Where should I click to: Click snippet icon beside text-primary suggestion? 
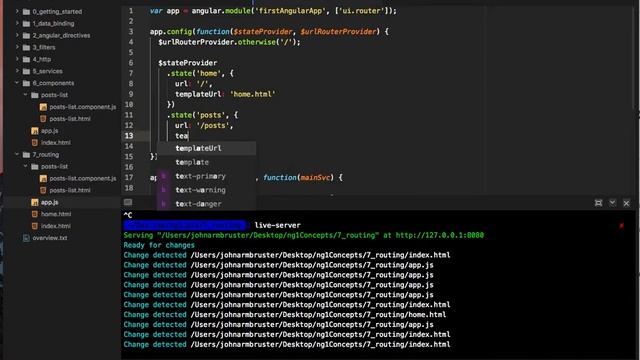click(x=164, y=176)
